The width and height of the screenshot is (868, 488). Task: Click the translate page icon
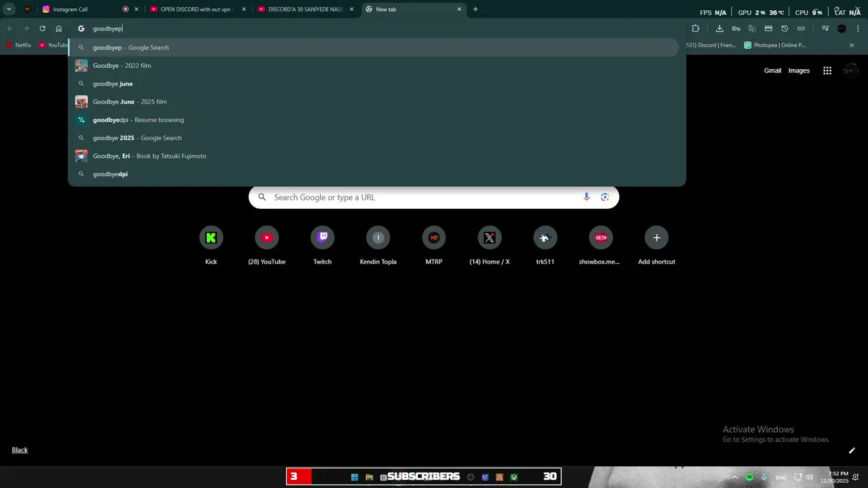click(752, 28)
